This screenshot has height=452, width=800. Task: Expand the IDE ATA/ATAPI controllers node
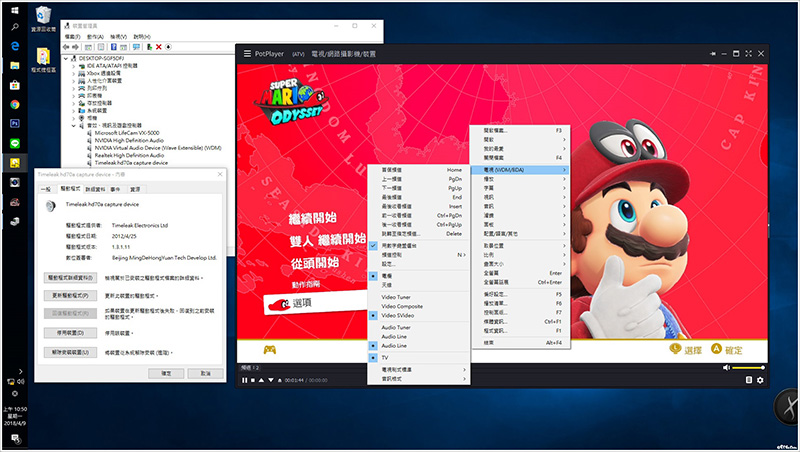coord(72,66)
